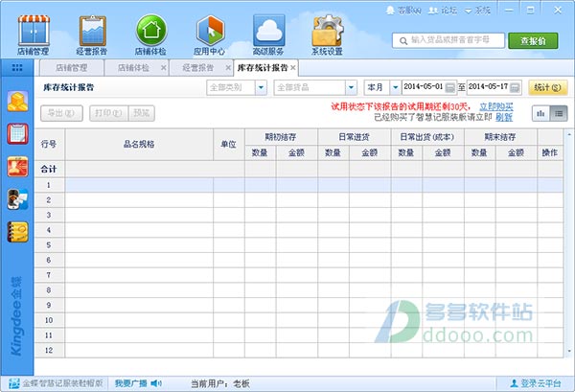Expand the 本月 period dropdown

pos(395,87)
